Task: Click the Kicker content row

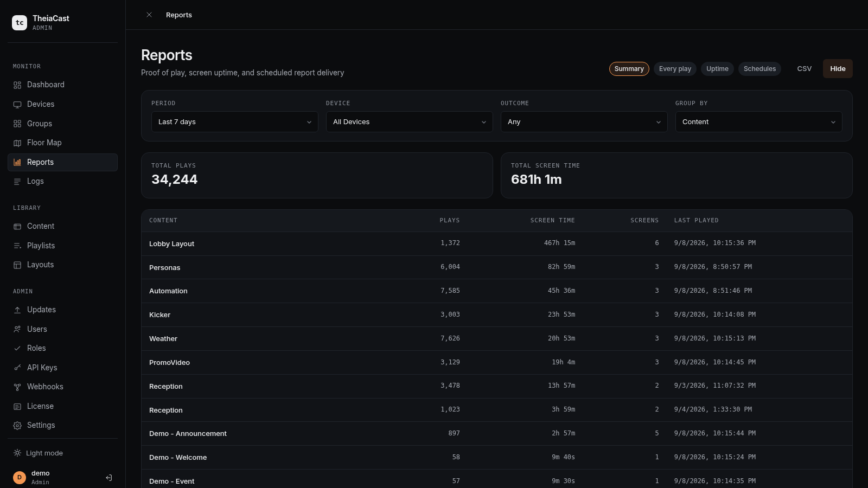Action: [x=497, y=315]
